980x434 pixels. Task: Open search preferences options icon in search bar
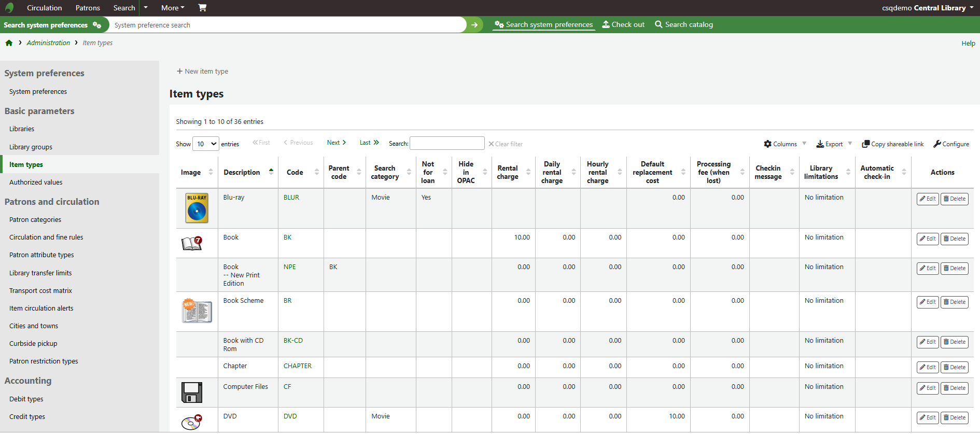(x=97, y=25)
